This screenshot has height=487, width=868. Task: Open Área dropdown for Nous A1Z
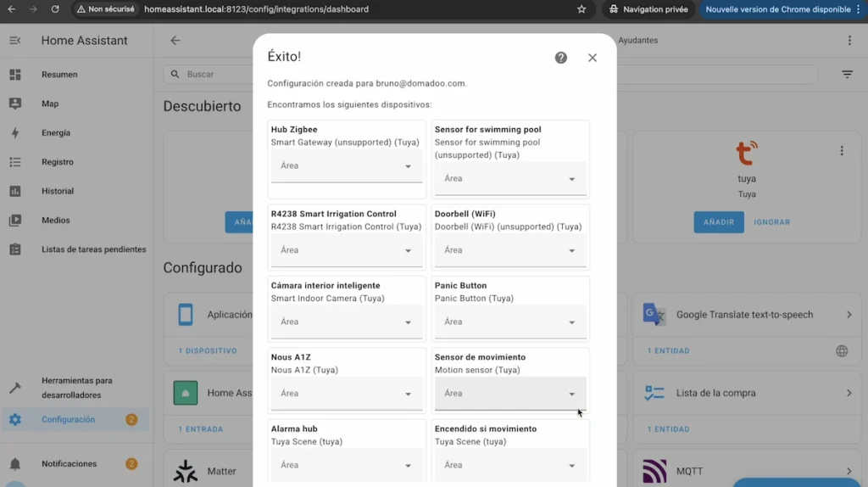pyautogui.click(x=347, y=394)
